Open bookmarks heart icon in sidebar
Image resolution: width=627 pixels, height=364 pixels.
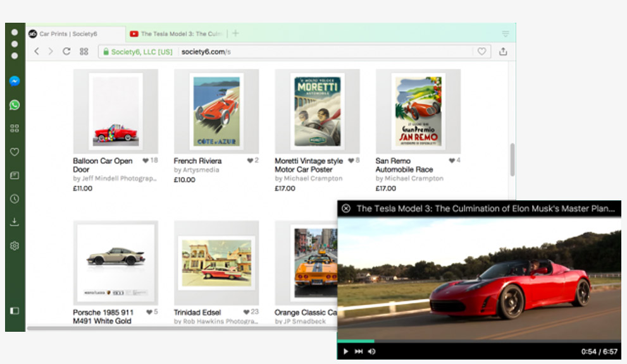14,152
